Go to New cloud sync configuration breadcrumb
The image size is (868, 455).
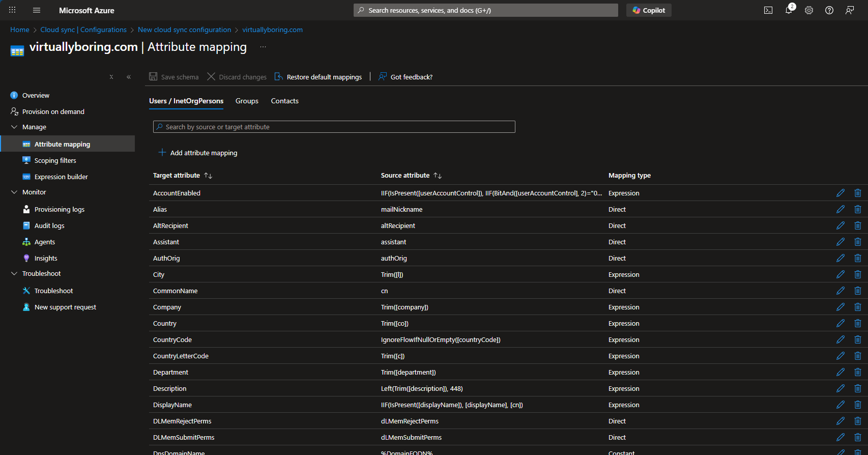click(184, 30)
